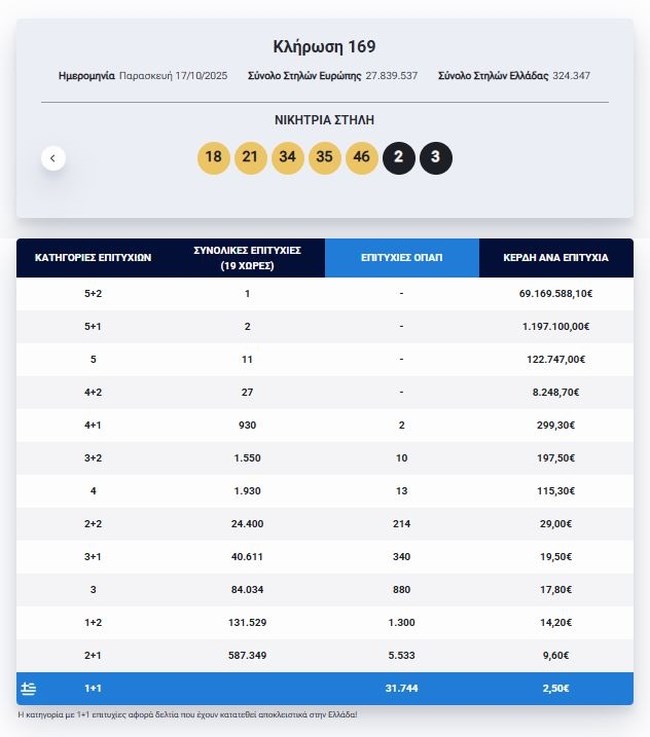Click the yellow ball numbered 35
Screen dimensions: 650x737
pos(325,158)
